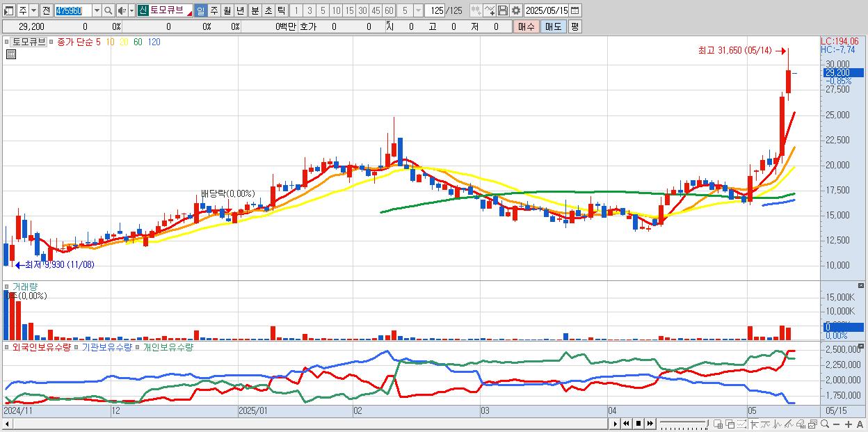Open the chart settings gear icon

click(516, 10)
